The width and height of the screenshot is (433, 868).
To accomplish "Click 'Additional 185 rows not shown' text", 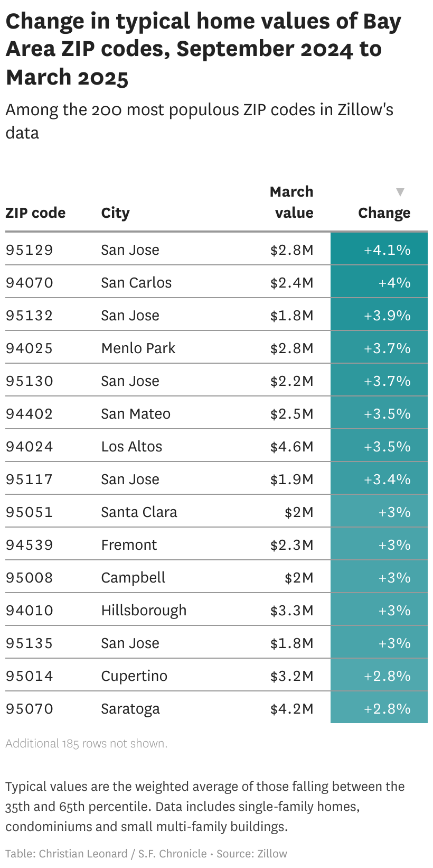I will pyautogui.click(x=87, y=743).
